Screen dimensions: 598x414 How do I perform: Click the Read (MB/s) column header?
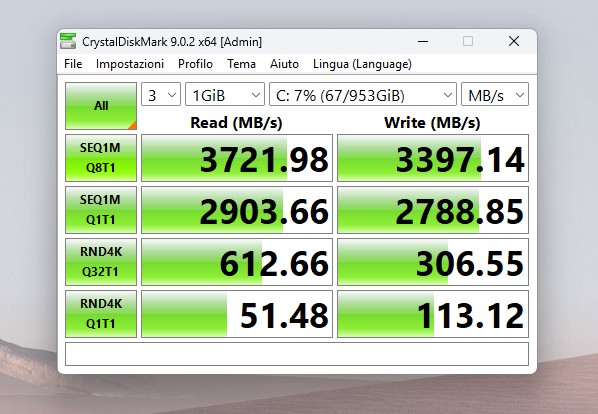[236, 123]
